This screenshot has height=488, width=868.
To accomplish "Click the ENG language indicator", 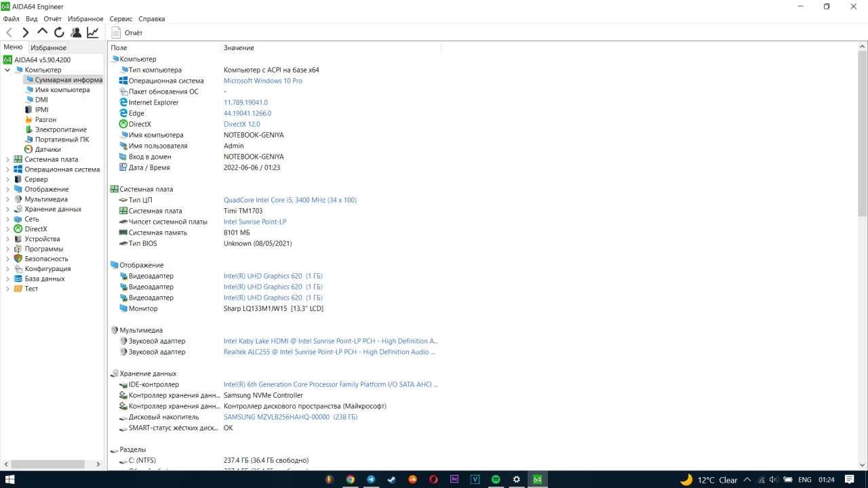I will 804,480.
